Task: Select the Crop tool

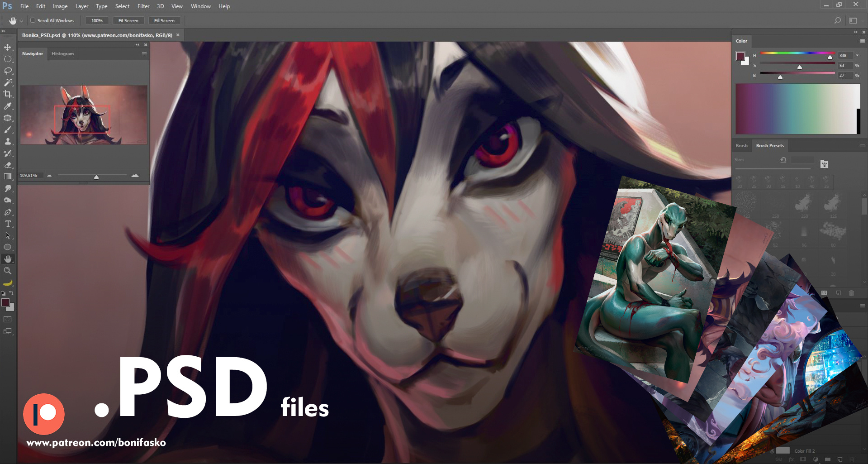Action: coord(8,94)
